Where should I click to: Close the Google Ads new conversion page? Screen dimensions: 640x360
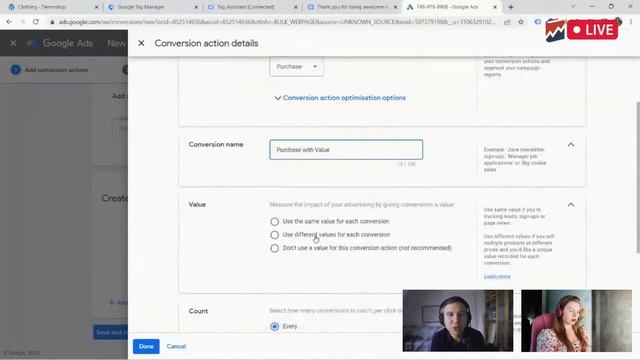(13, 43)
